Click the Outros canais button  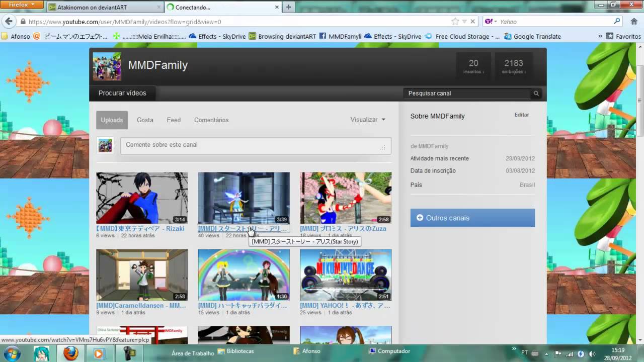[x=472, y=218]
